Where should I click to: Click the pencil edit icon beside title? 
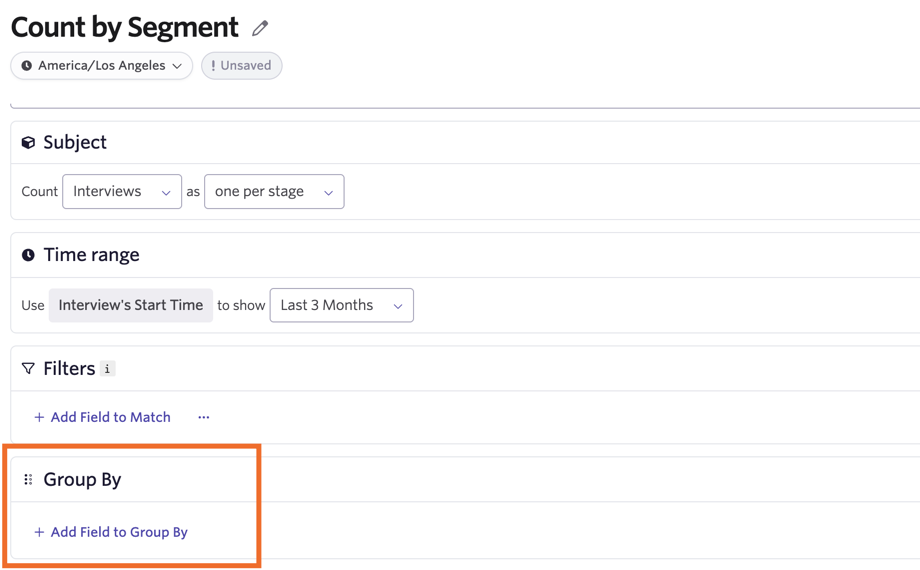[x=260, y=28]
